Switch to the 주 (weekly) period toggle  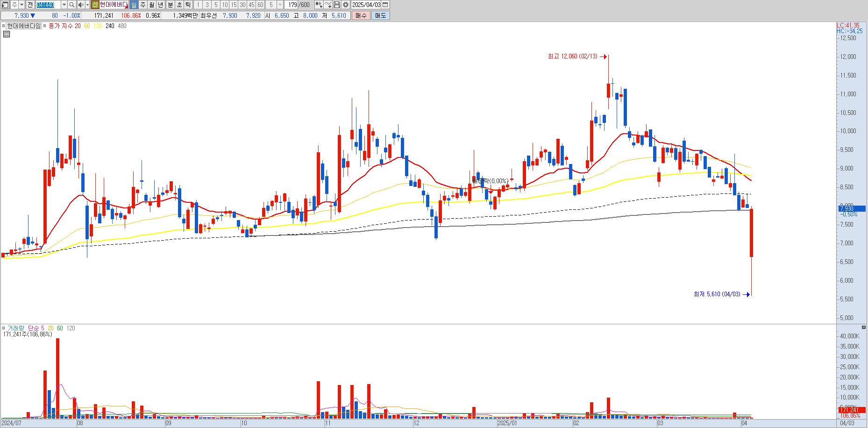[x=143, y=5]
